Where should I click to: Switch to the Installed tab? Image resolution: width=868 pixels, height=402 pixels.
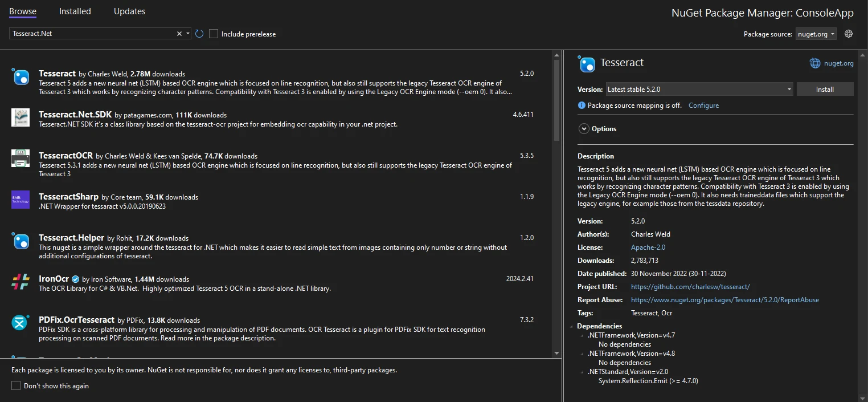[x=75, y=11]
